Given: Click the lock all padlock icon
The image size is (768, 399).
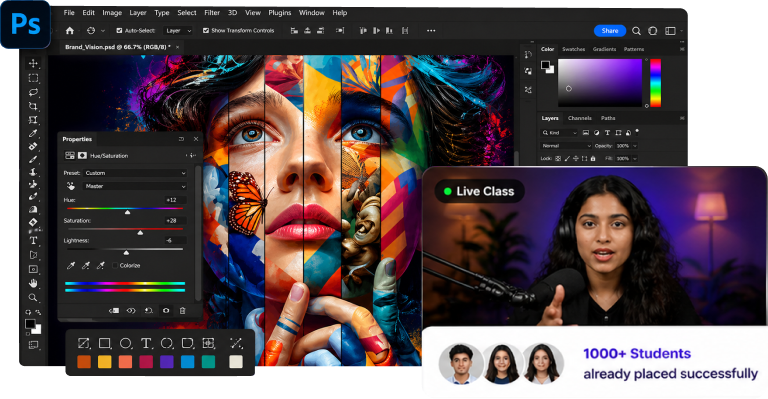Looking at the screenshot, I should pyautogui.click(x=593, y=159).
